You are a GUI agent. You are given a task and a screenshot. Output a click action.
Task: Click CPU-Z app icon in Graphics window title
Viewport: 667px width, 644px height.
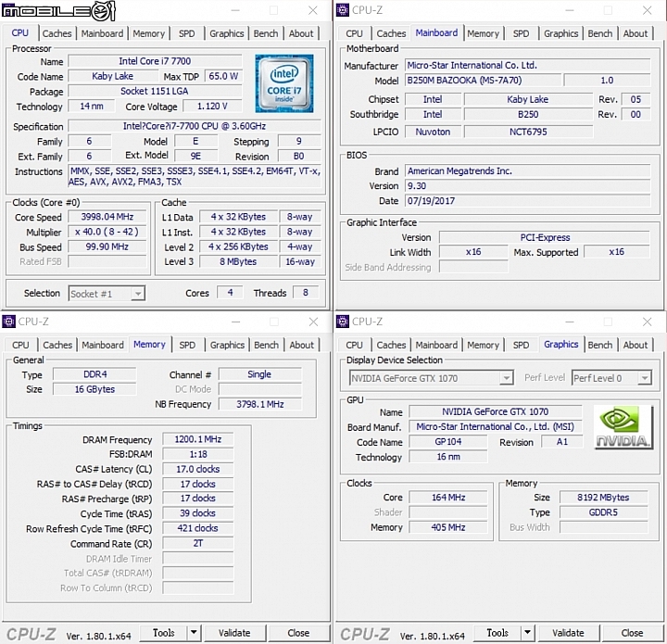342,322
